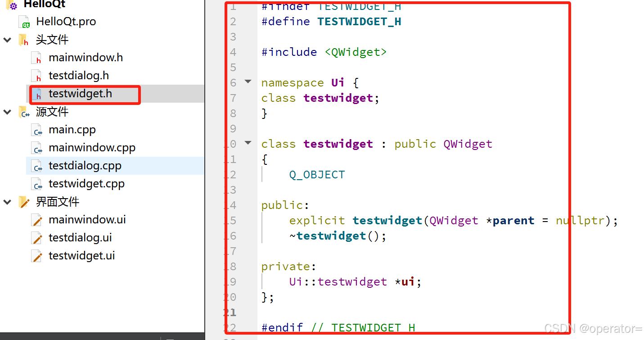Click the 头文件 folder icon
Image resolution: width=644 pixels, height=340 pixels.
tap(23, 40)
